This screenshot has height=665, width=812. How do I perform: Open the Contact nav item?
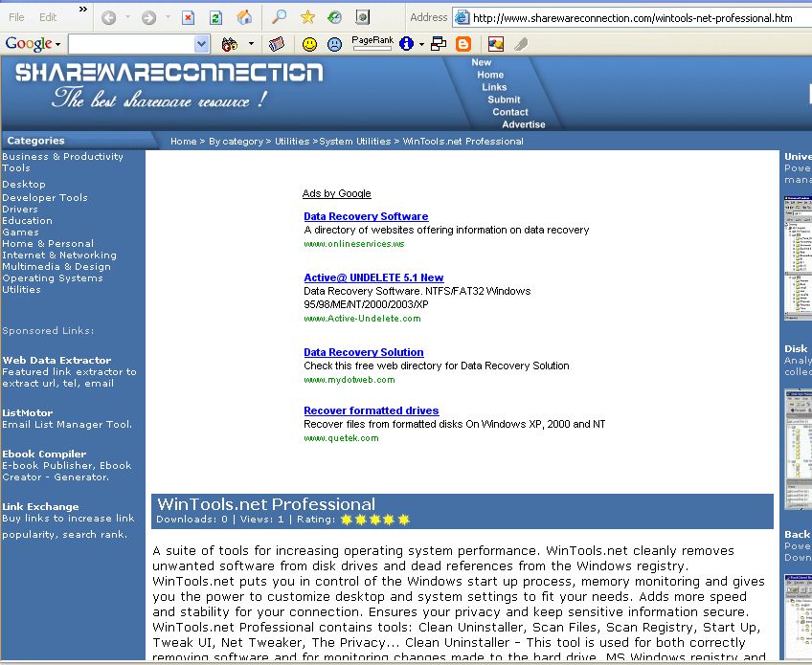(x=510, y=112)
